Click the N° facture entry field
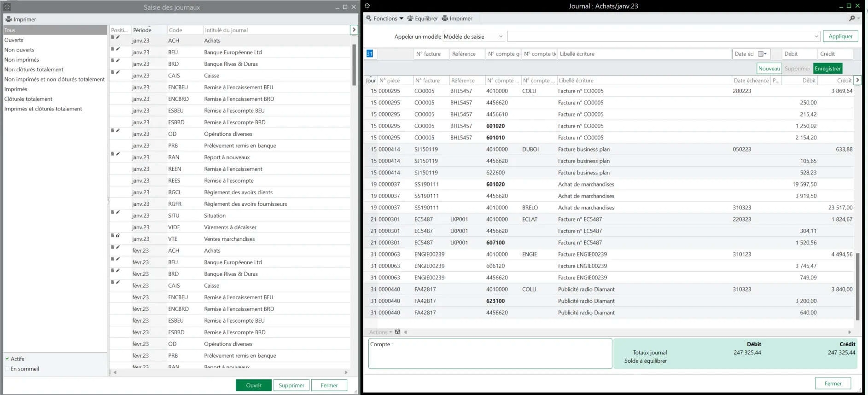 tap(431, 54)
